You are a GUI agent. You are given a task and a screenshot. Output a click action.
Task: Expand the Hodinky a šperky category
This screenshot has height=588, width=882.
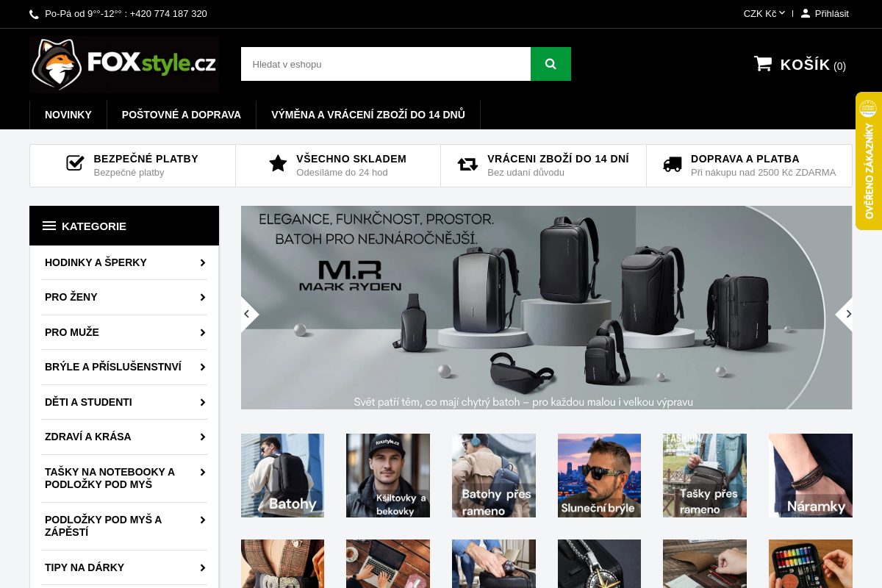click(x=202, y=262)
